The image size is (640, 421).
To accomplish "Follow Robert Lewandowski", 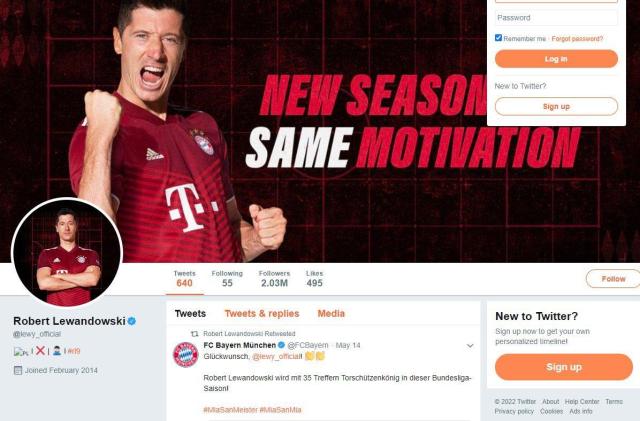I will click(612, 279).
